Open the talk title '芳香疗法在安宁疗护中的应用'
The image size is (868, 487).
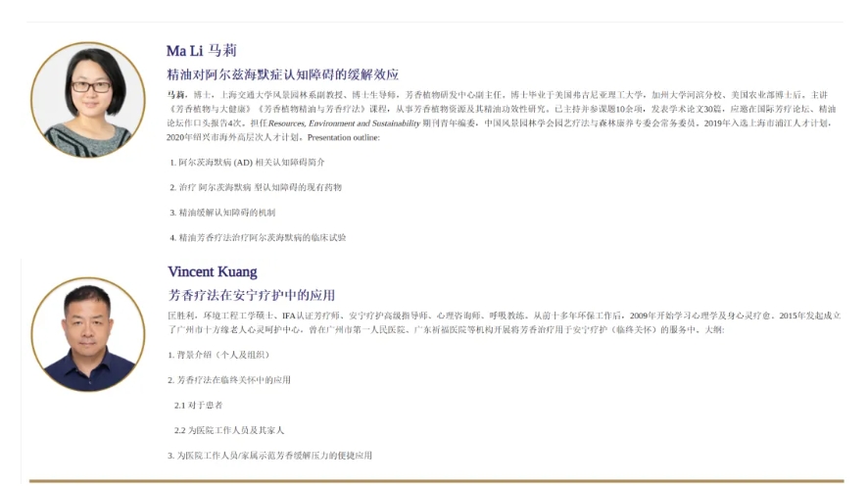coord(251,295)
